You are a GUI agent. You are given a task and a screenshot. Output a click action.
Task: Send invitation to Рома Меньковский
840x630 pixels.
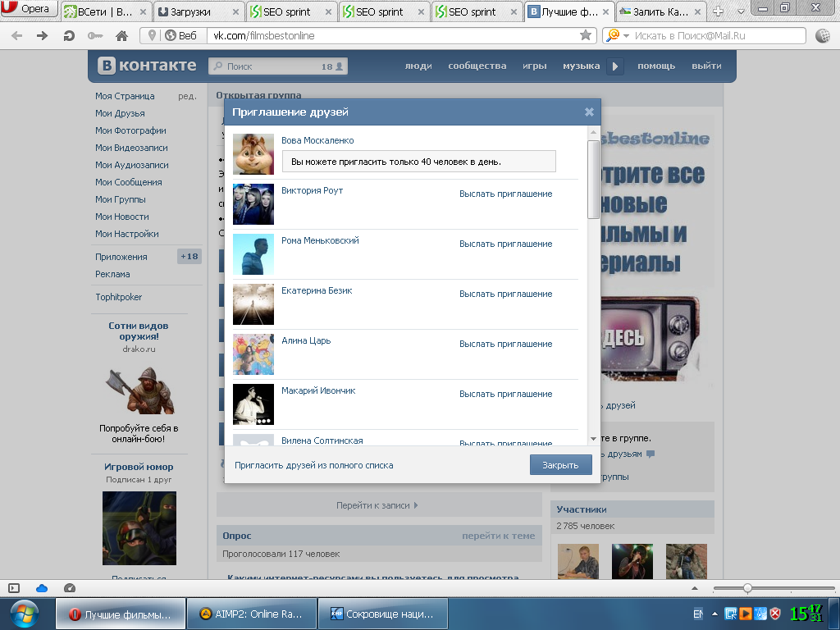tap(505, 244)
